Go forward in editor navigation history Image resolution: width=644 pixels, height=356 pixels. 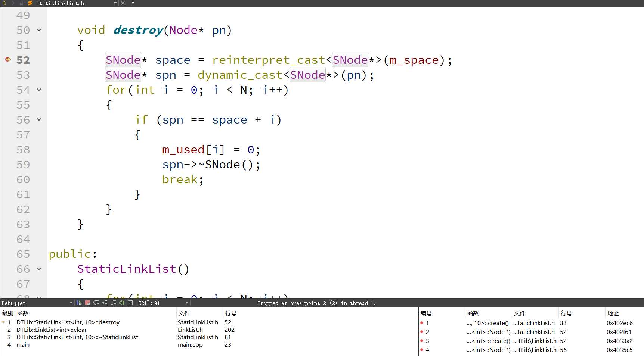13,3
